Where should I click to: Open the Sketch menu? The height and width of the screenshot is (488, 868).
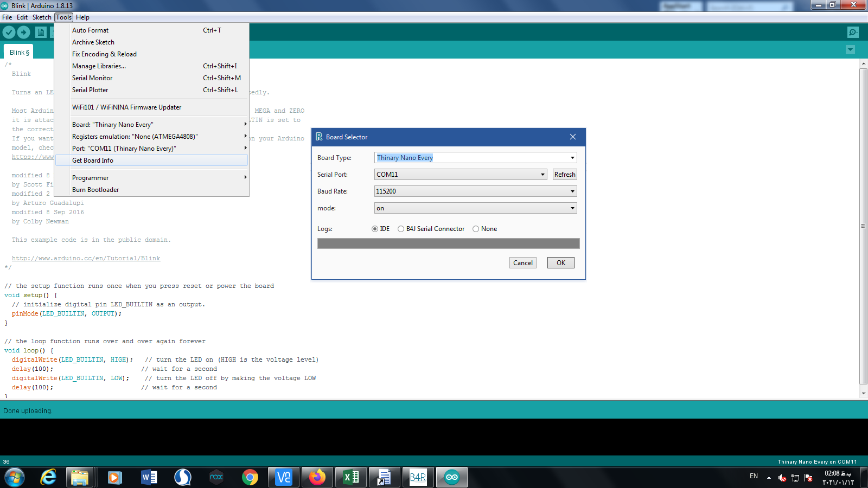(42, 17)
